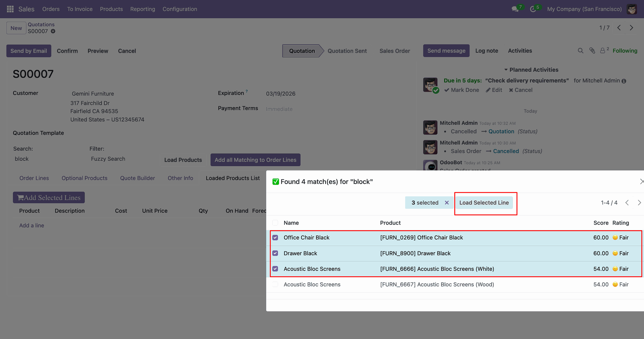Switch to the Order Lines tab
This screenshot has height=339, width=644.
pos(34,178)
